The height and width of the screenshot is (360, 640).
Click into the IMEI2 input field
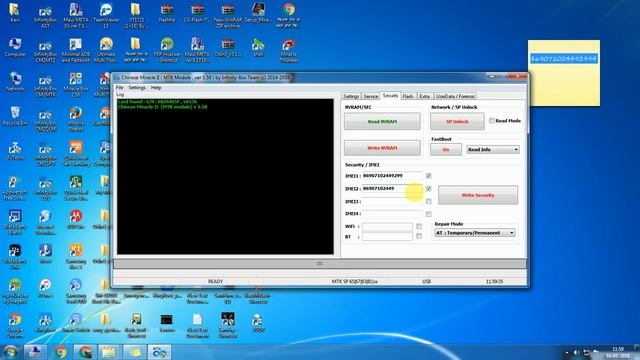coord(392,189)
